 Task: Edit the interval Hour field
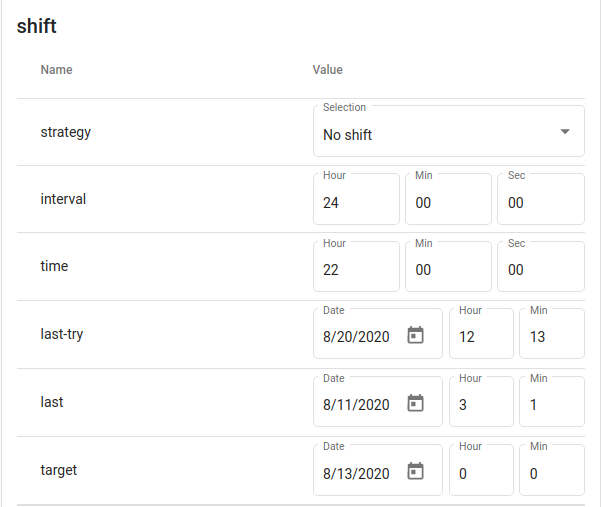point(356,199)
